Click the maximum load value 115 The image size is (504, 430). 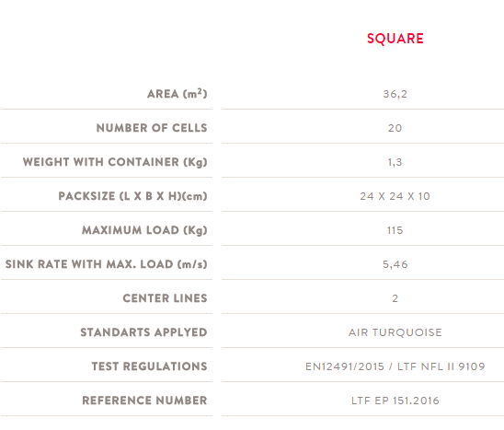(395, 230)
